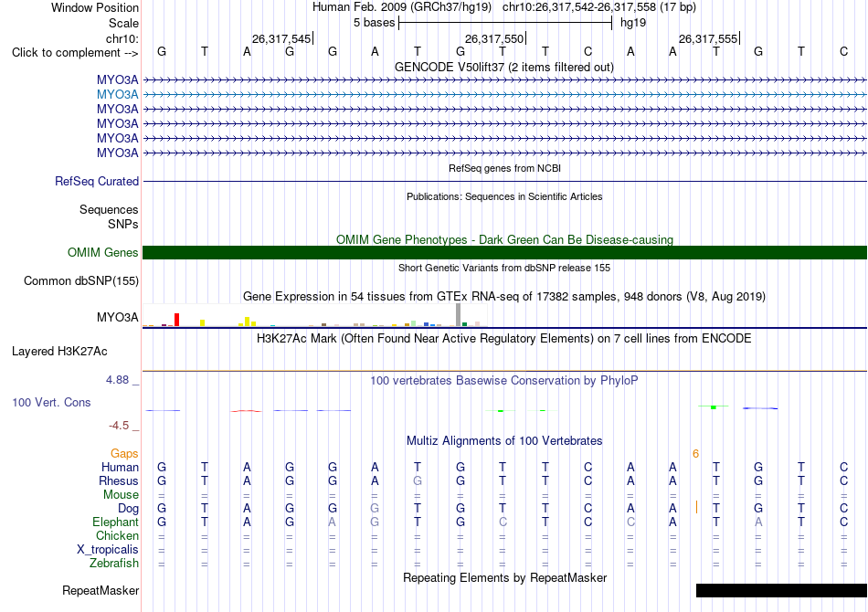The width and height of the screenshot is (868, 612).
Task: Click the MYO3A label beside GTEx expression chart
Action: pos(117,318)
